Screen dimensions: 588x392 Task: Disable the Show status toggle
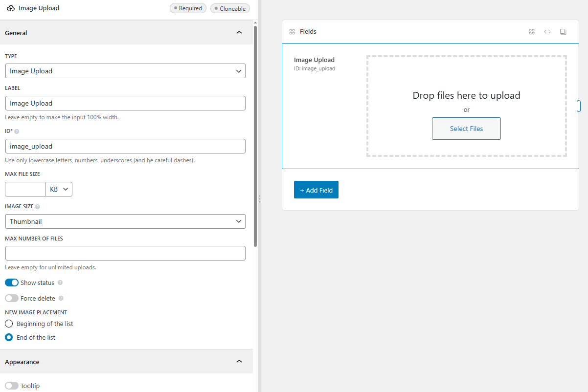click(11, 283)
